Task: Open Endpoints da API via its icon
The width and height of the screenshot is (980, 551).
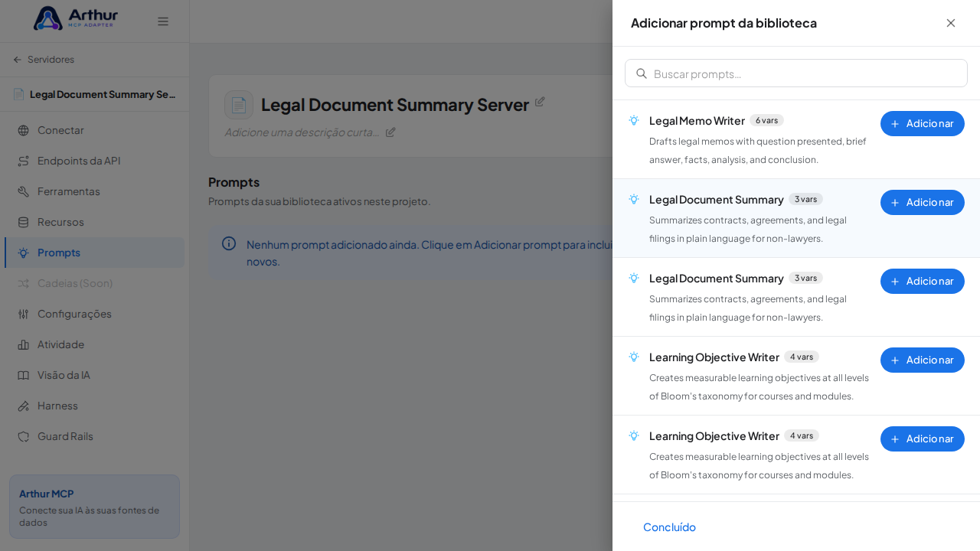Action: [x=23, y=161]
